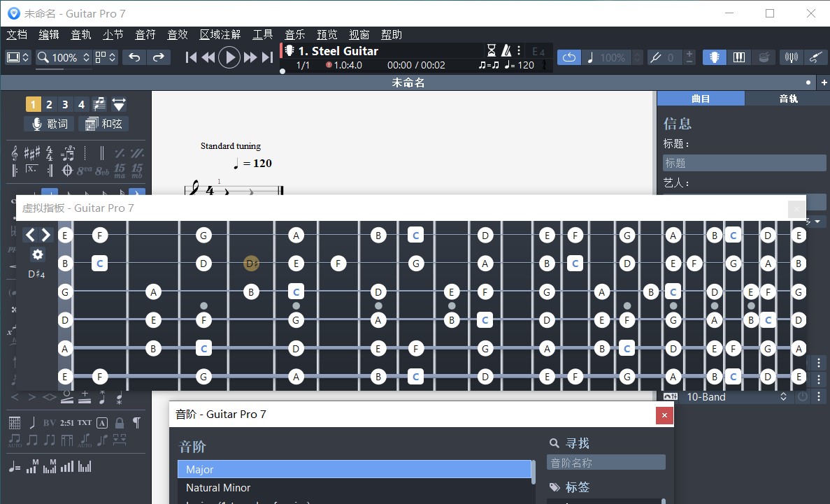The width and height of the screenshot is (830, 504).
Task: Open virtual fretboard settings gear
Action: point(37,254)
